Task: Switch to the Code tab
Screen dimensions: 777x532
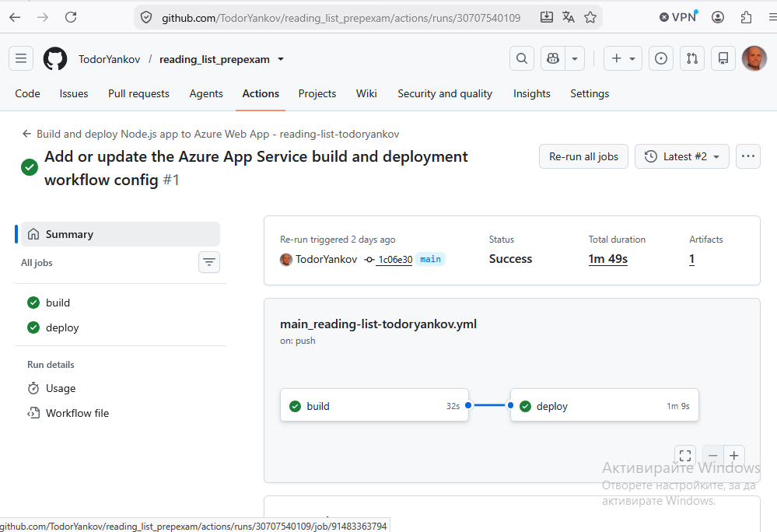Action: (x=27, y=93)
